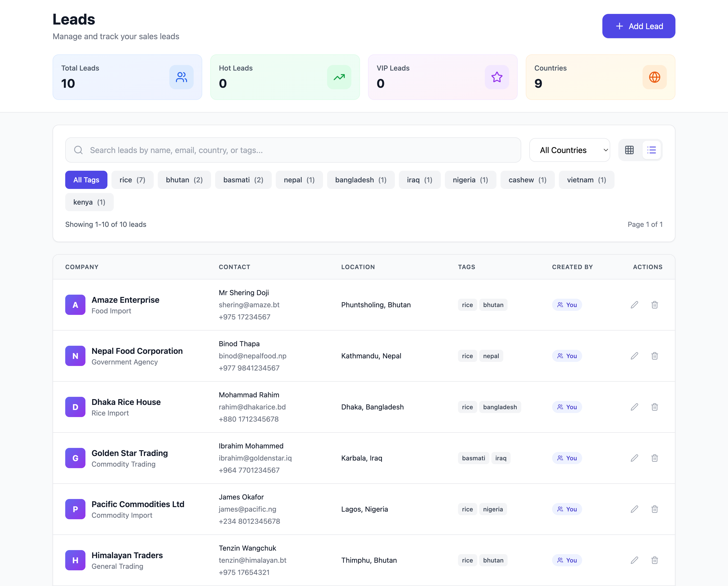Enable the nigeria tag filter
728x586 pixels.
470,180
